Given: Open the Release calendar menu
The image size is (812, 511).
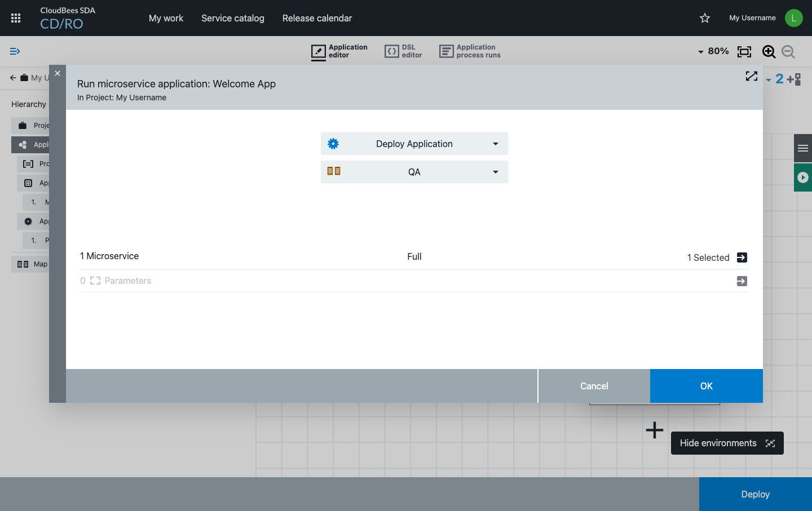Looking at the screenshot, I should (x=317, y=18).
